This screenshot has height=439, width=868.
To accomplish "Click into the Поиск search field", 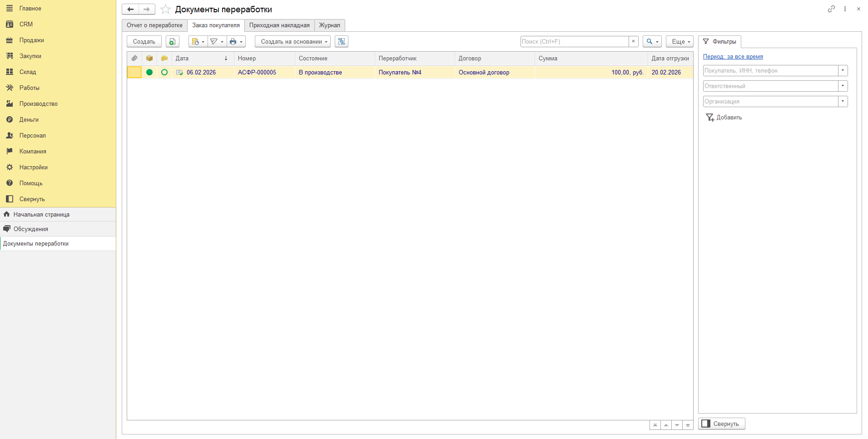I will [575, 41].
